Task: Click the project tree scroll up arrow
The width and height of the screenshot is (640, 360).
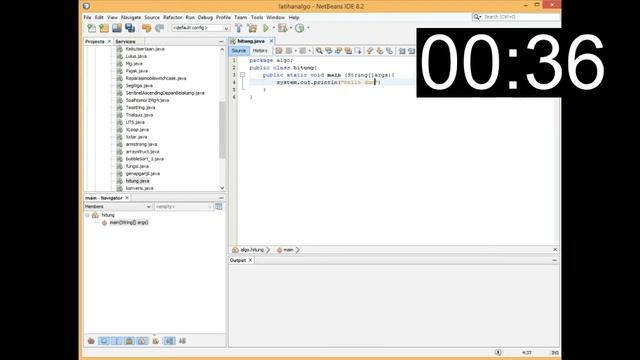Action: [222, 49]
